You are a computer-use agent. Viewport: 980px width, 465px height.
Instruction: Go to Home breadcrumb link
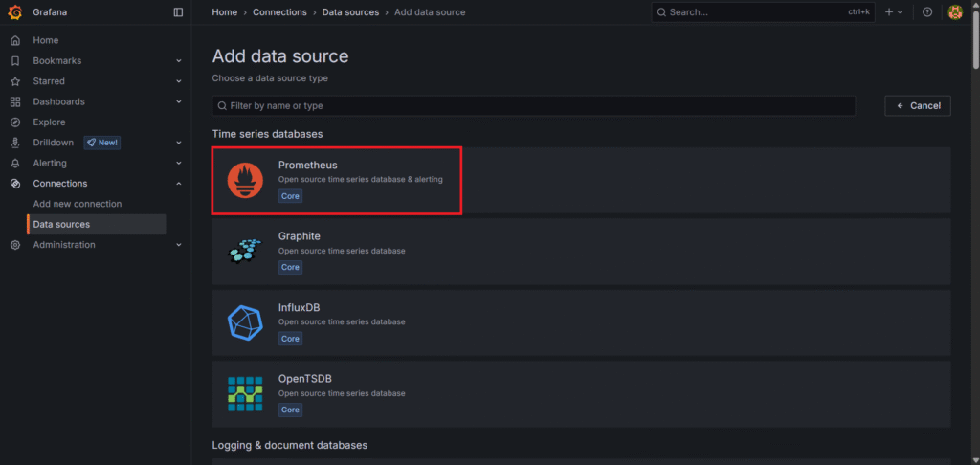coord(224,11)
